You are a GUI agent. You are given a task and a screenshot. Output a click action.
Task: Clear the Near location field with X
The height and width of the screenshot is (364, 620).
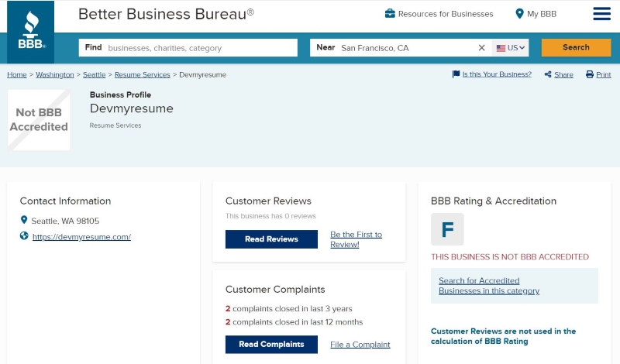pos(481,48)
